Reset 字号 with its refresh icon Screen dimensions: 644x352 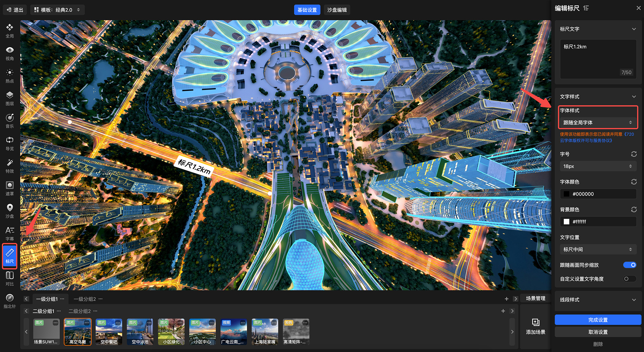[634, 154]
